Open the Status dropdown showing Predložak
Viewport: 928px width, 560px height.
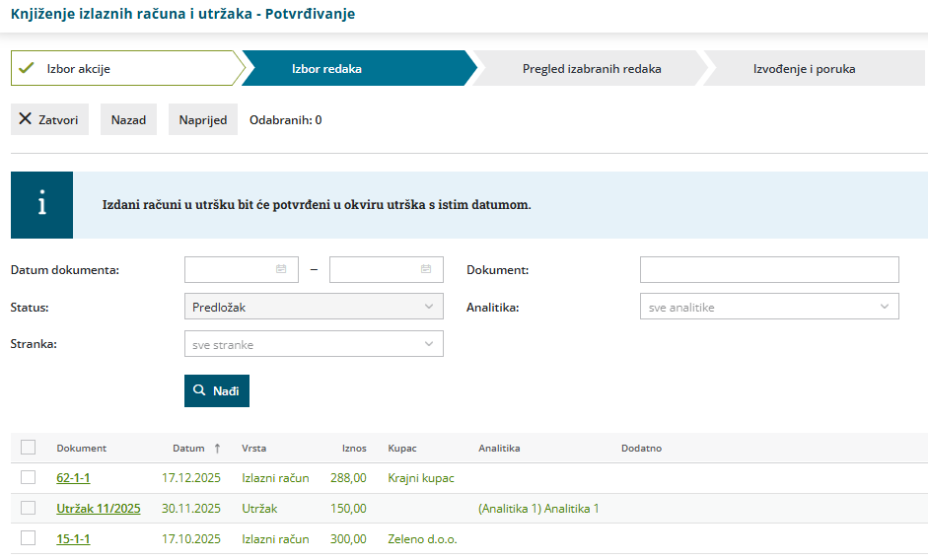click(314, 307)
